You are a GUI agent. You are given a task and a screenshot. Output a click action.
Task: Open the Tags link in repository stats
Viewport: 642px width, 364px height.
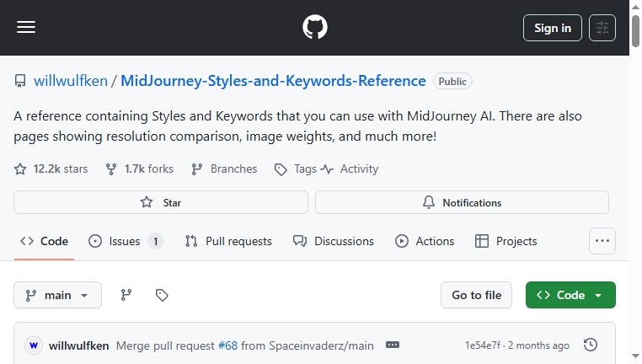click(x=296, y=169)
